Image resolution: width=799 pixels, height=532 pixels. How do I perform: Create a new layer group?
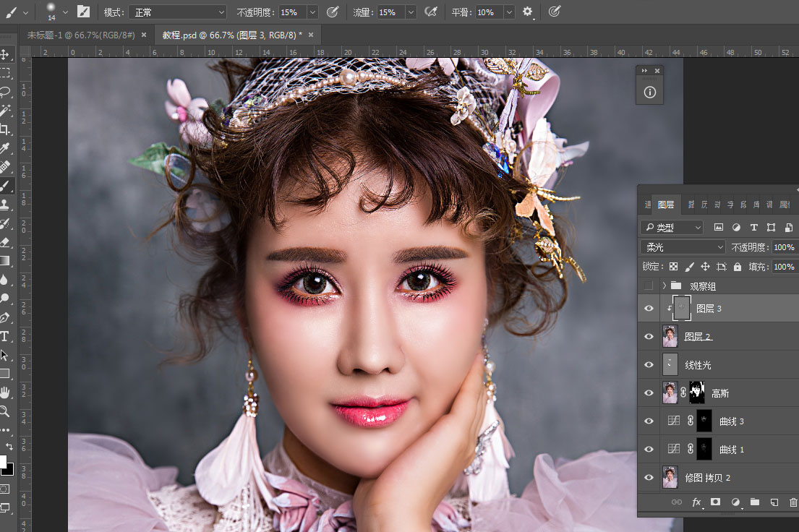[x=755, y=502]
